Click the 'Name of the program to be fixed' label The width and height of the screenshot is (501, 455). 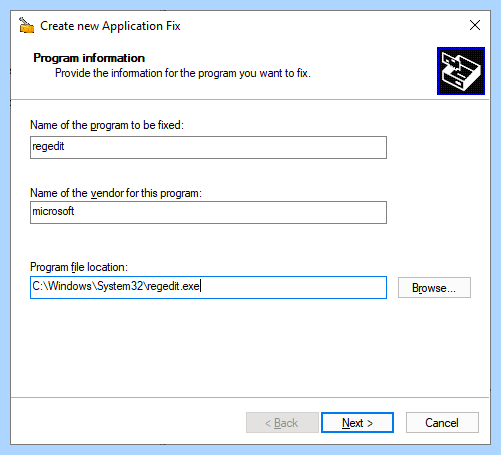[x=107, y=125]
